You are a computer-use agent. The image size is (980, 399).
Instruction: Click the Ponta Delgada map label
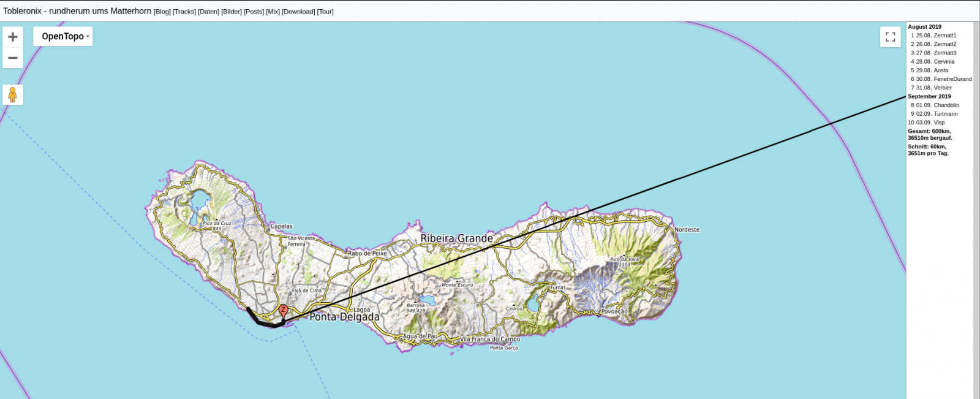coord(344,317)
